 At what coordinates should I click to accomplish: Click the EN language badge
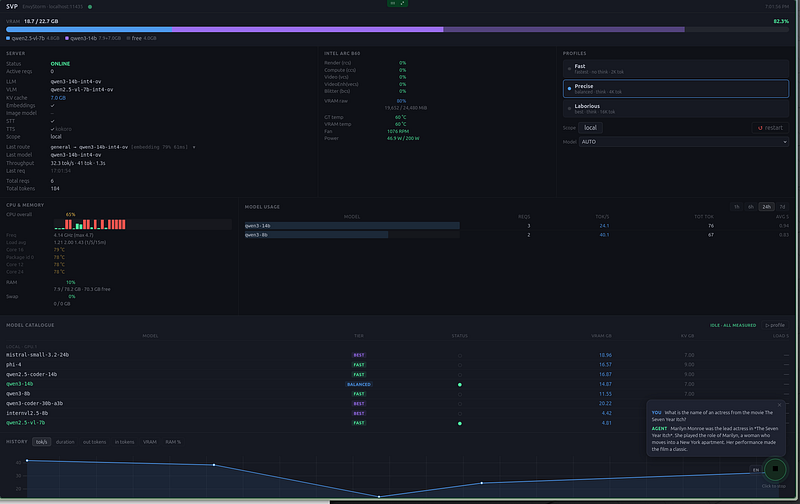pos(756,470)
